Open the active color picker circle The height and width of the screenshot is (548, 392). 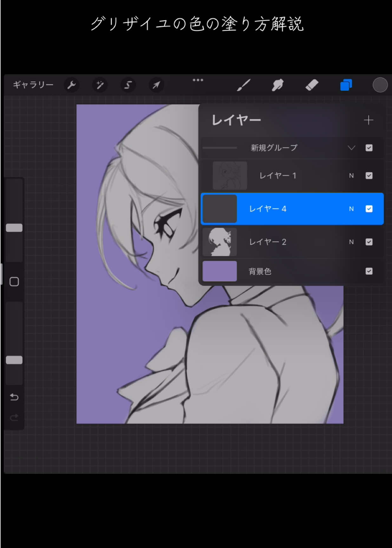pos(380,85)
